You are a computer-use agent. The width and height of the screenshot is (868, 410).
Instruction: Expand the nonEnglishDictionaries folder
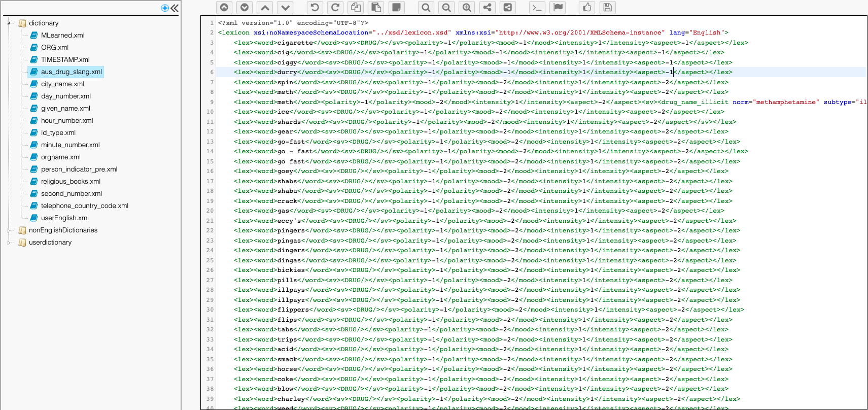[10, 230]
